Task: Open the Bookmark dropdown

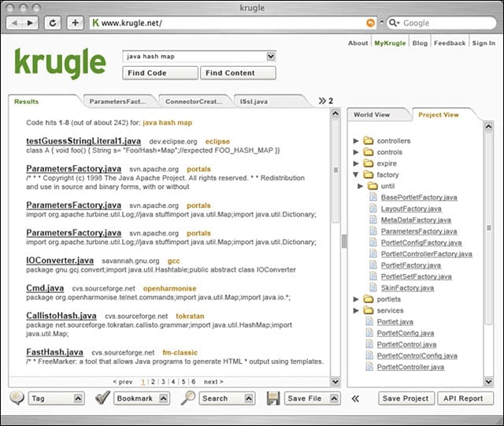Action: coord(163,398)
